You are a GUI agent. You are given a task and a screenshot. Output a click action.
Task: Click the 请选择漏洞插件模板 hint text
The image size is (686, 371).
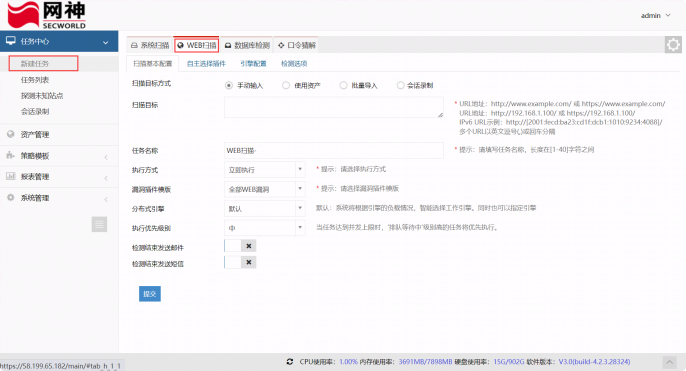click(360, 189)
